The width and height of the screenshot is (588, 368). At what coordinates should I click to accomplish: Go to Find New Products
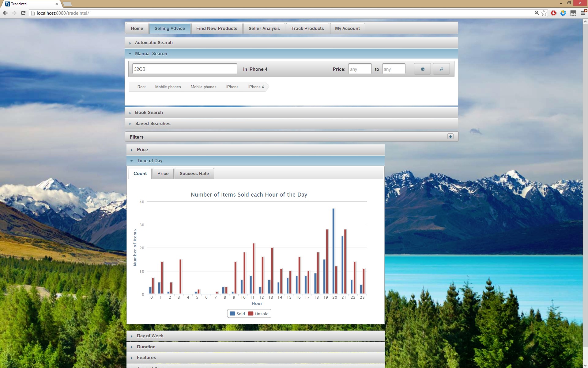(x=217, y=29)
